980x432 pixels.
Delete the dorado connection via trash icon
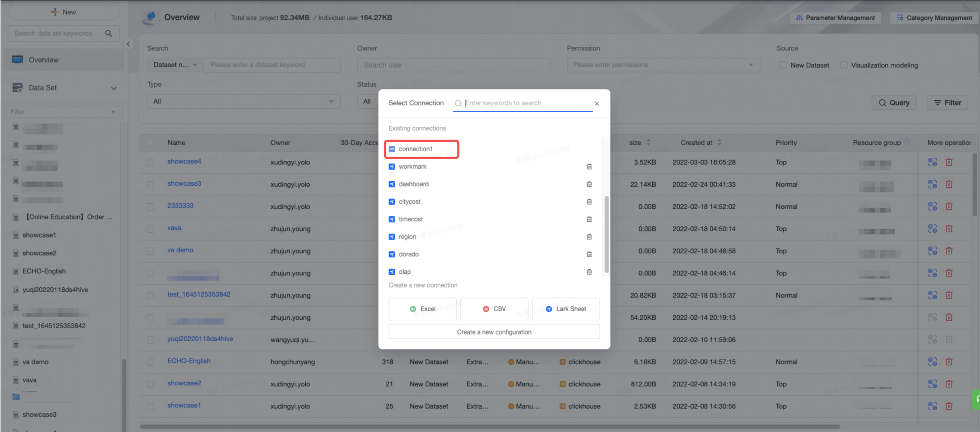coord(589,254)
